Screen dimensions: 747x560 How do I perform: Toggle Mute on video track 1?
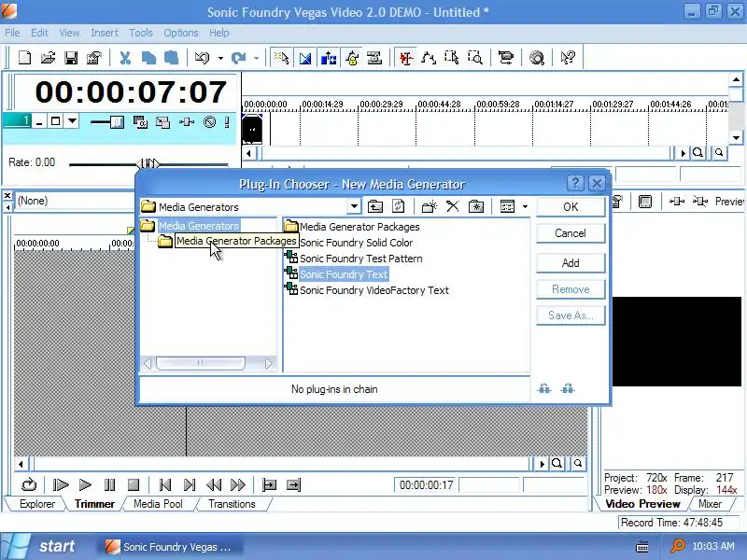pos(209,122)
